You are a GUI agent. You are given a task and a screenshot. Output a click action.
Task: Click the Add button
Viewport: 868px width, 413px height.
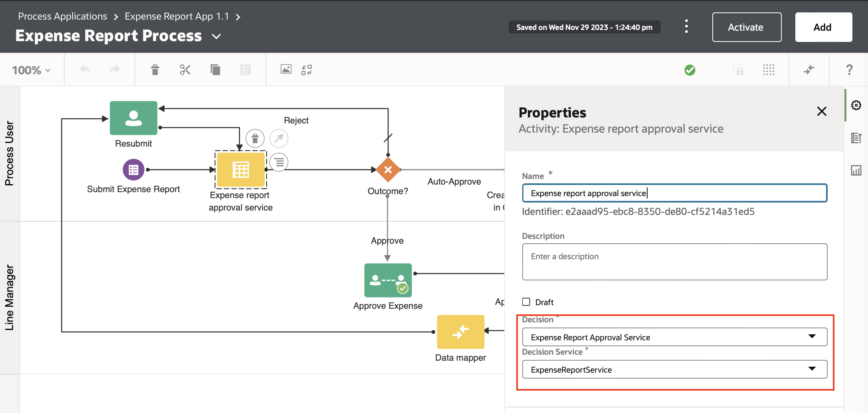823,27
